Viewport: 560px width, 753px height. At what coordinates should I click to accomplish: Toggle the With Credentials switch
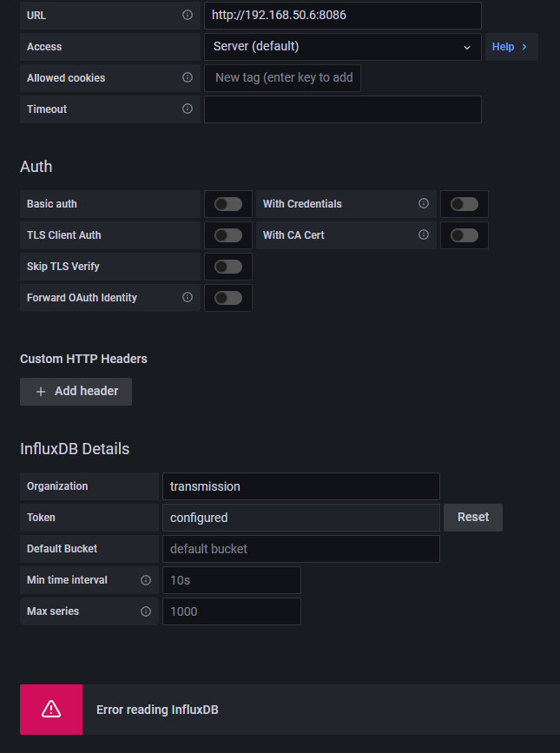tap(464, 204)
